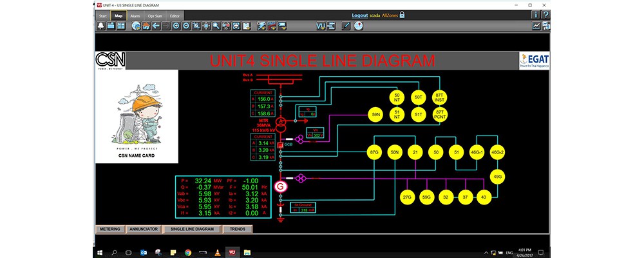644x258 pixels.
Task: Click the padlock icon beside AllZones
Action: tap(402, 15)
